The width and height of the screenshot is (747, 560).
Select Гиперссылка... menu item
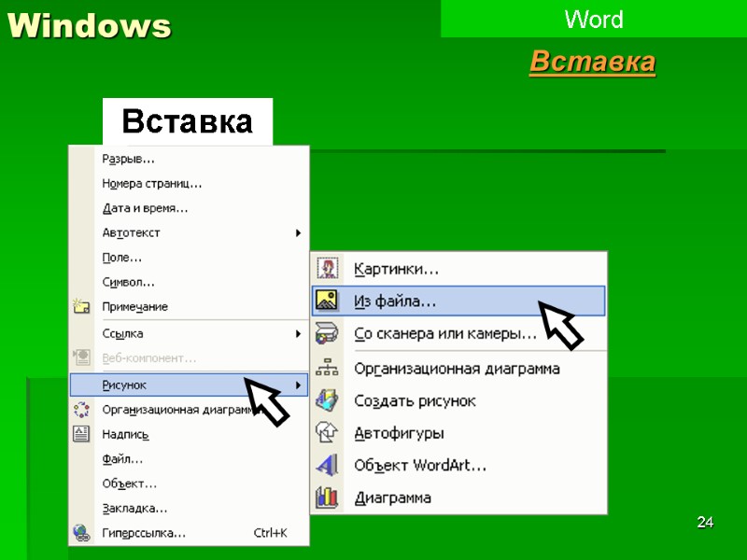pos(190,533)
